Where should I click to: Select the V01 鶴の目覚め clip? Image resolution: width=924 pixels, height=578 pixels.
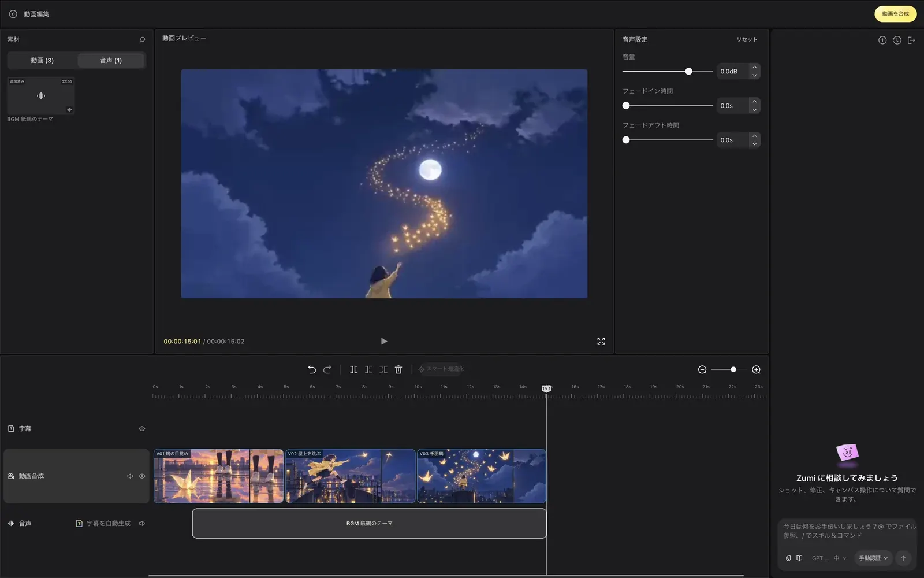click(x=218, y=476)
